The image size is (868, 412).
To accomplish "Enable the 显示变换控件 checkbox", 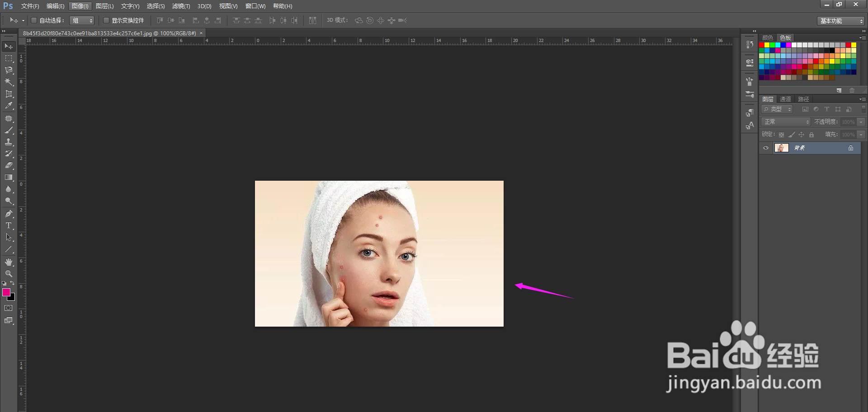I will pyautogui.click(x=106, y=20).
